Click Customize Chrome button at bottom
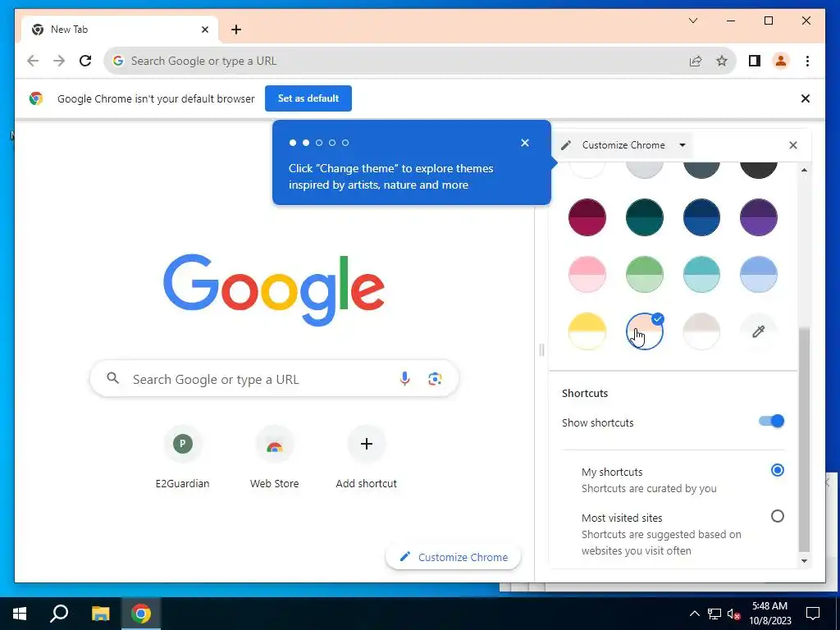 (453, 557)
